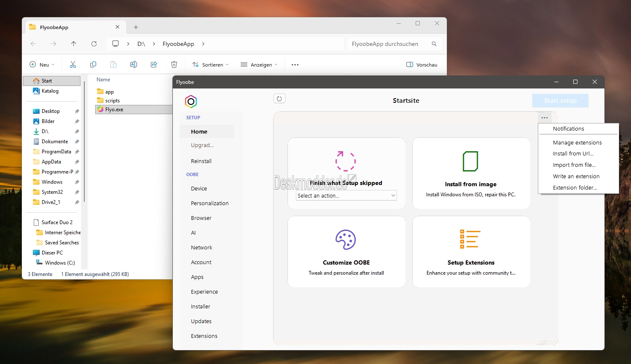Click the Start setup button

pos(560,101)
